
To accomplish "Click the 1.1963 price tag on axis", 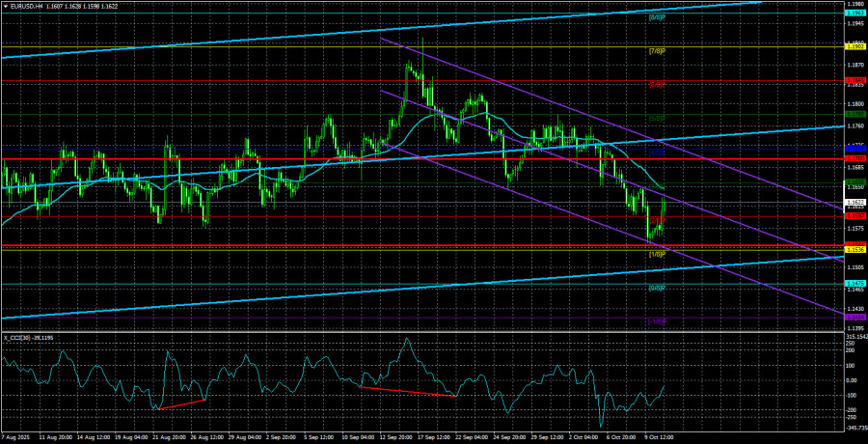I will point(854,13).
